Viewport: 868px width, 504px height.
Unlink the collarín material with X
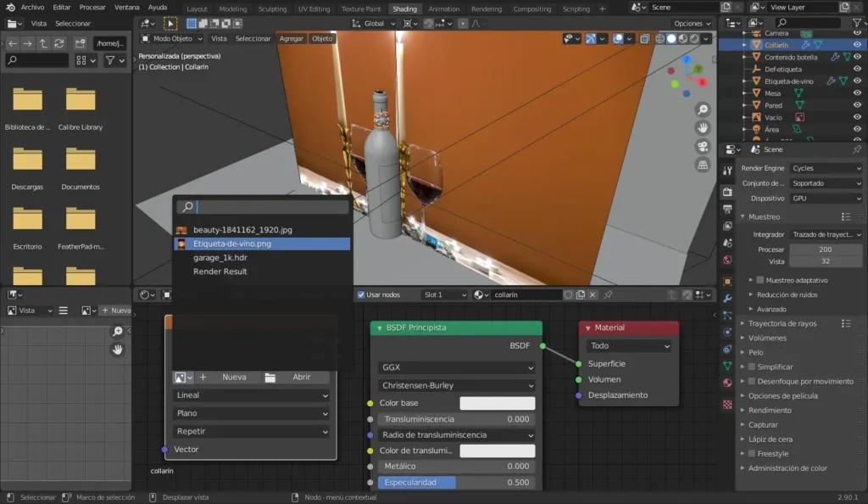click(x=593, y=294)
